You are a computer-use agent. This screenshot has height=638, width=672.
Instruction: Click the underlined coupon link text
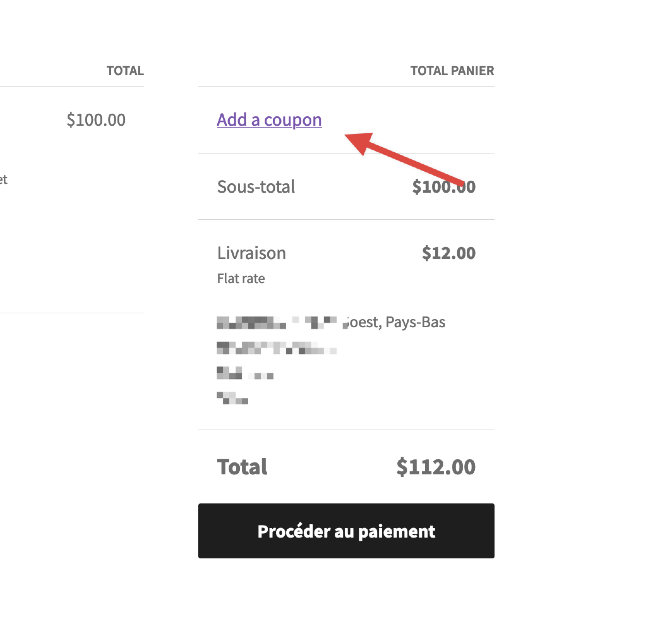[x=269, y=120]
